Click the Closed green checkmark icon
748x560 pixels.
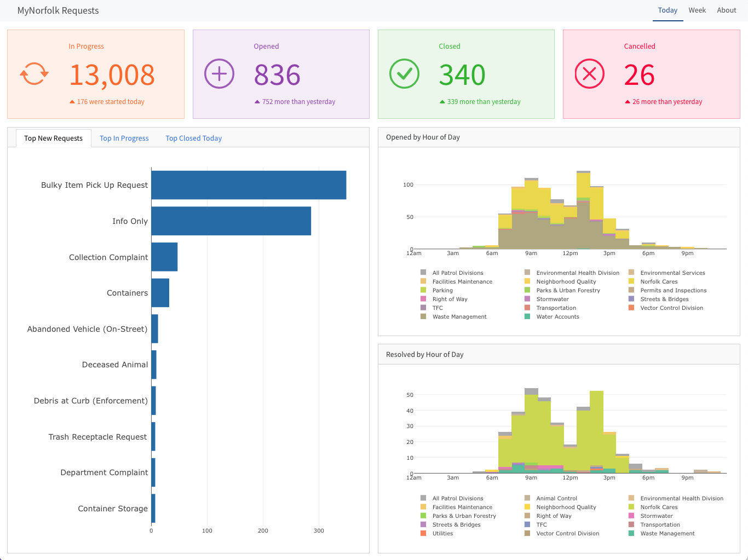click(404, 74)
